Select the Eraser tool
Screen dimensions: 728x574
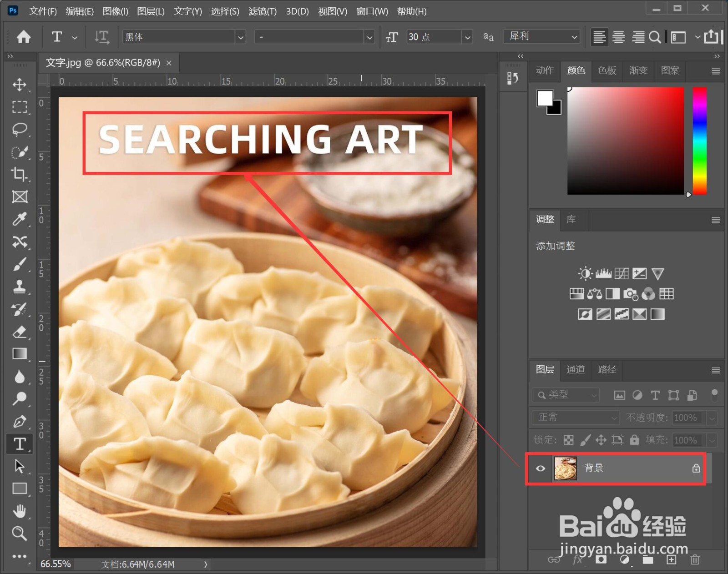click(x=19, y=332)
